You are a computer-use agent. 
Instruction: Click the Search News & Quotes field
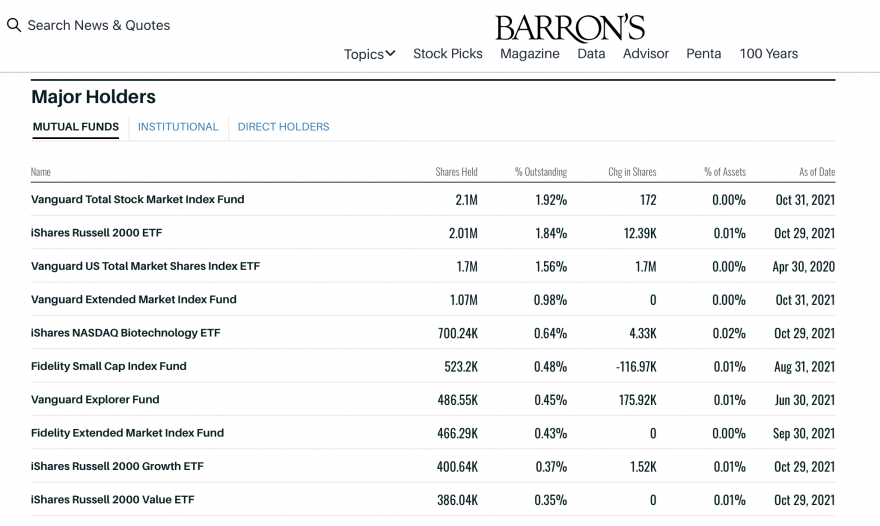[99, 25]
